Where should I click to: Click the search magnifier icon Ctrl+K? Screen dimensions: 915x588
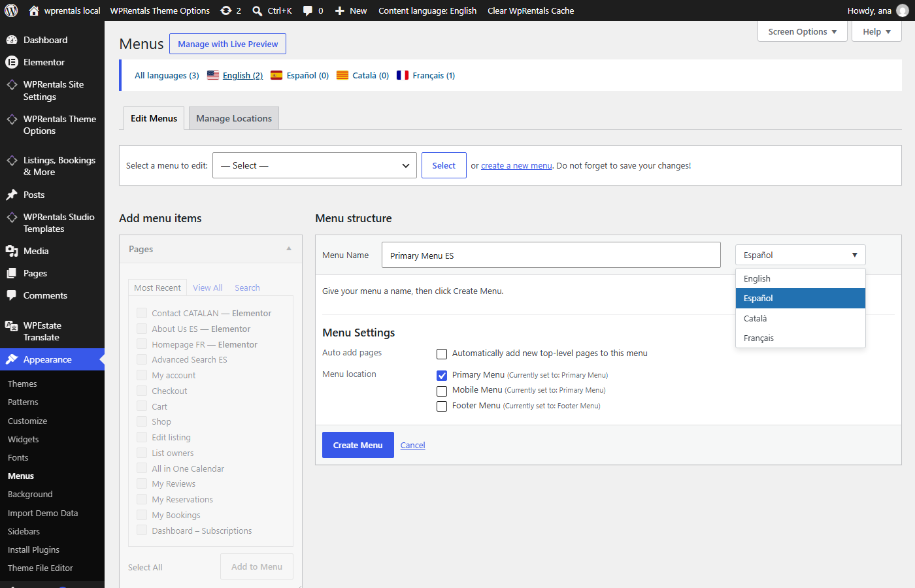(258, 10)
